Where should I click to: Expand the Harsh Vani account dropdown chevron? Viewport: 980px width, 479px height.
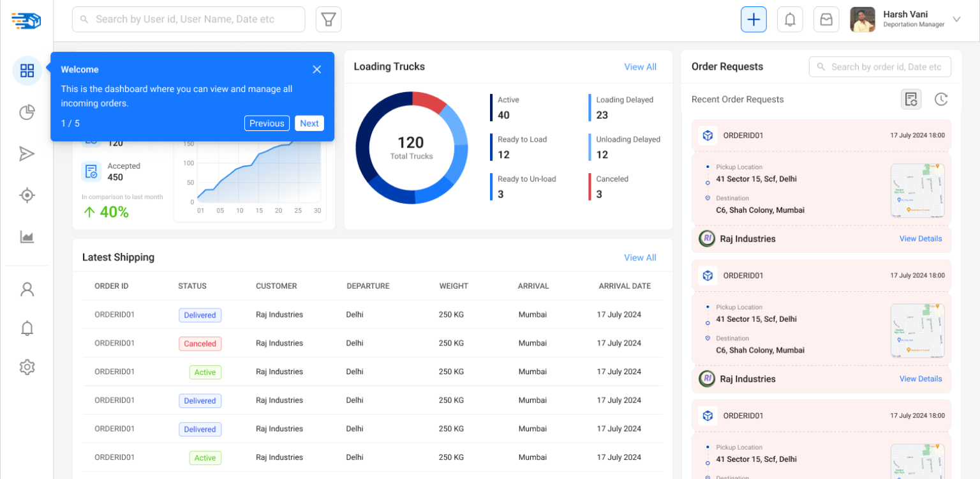tap(956, 19)
